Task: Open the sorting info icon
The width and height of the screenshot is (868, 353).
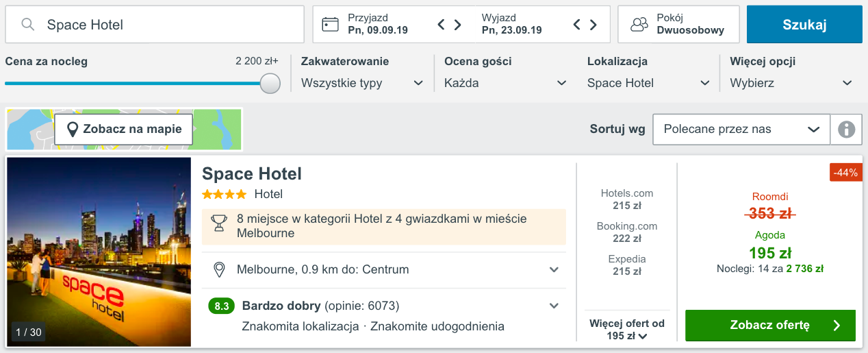Action: (847, 129)
